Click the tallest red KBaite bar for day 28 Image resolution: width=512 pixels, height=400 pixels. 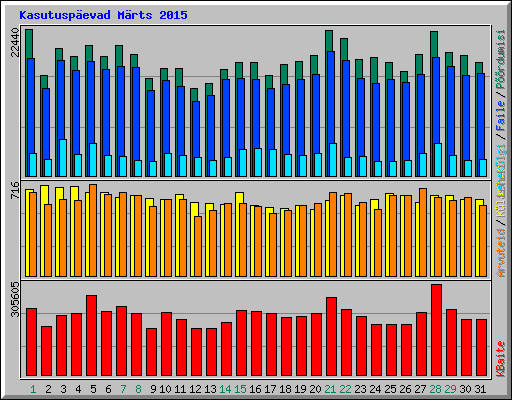click(x=436, y=330)
